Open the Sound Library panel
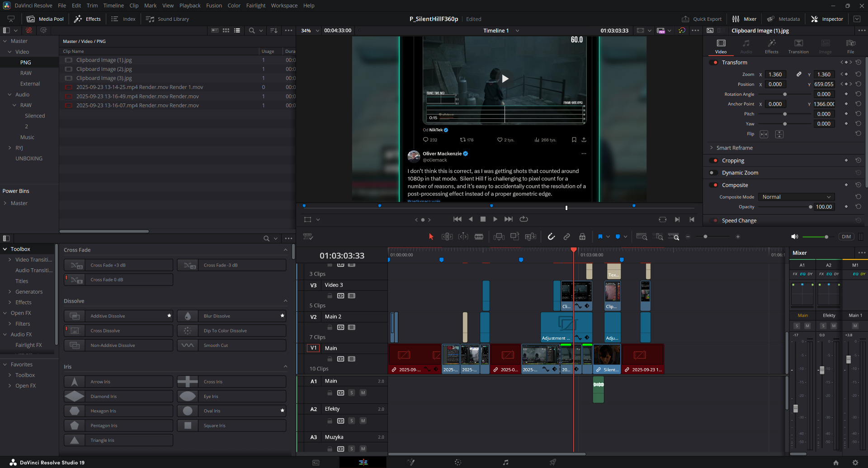This screenshot has height=468, width=868. pyautogui.click(x=167, y=19)
